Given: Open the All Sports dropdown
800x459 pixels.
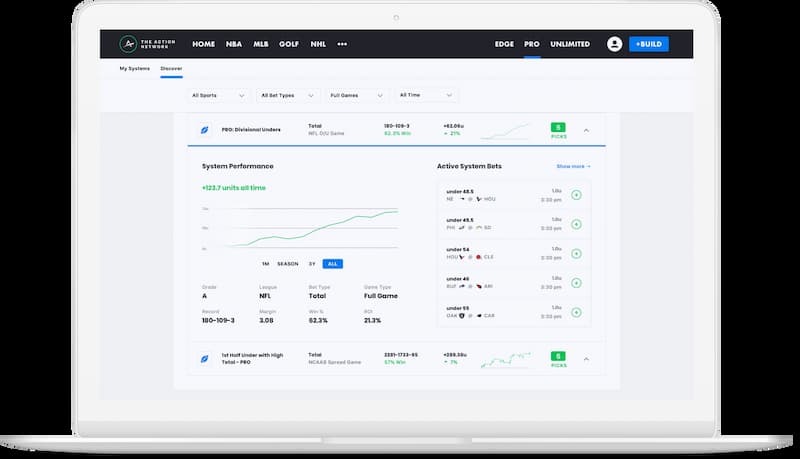Looking at the screenshot, I should click(218, 95).
